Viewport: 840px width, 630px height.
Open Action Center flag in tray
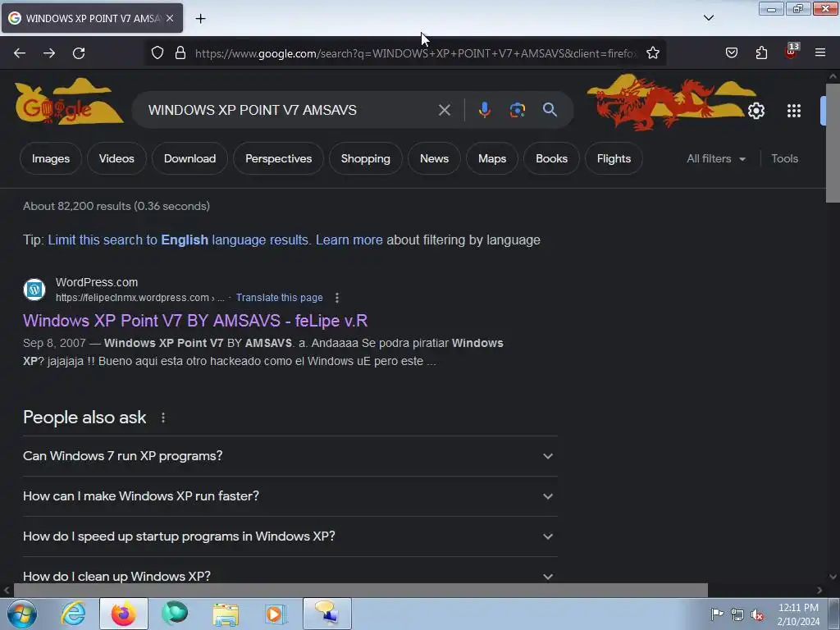717,614
